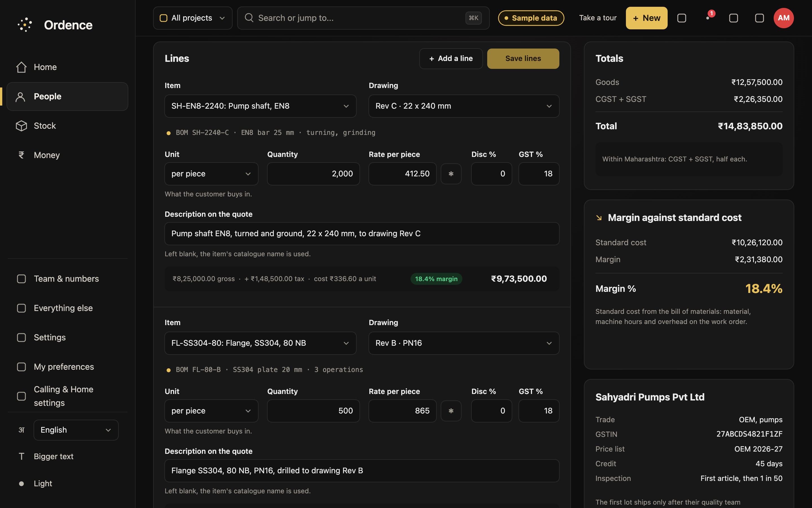Click the + New button
Image resolution: width=812 pixels, height=508 pixels.
click(646, 18)
